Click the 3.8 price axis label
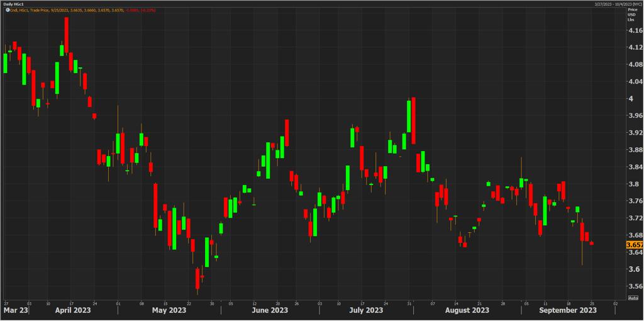The height and width of the screenshot is (321, 644). coord(633,184)
